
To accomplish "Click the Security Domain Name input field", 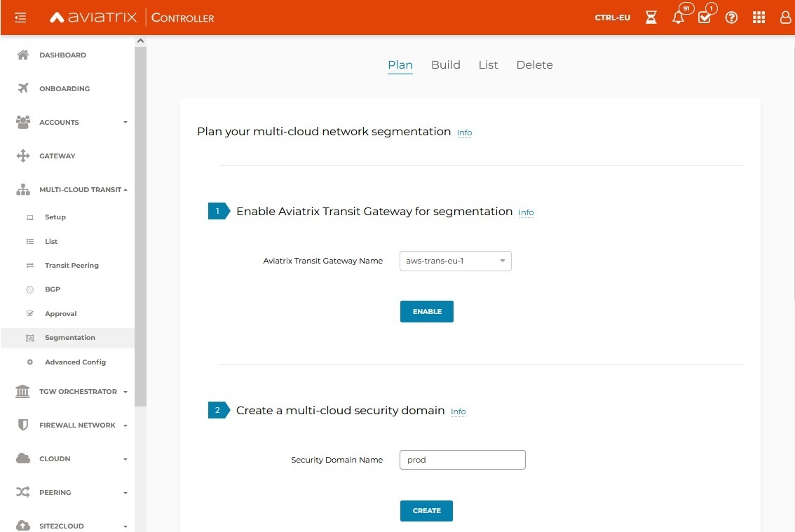I will (463, 460).
